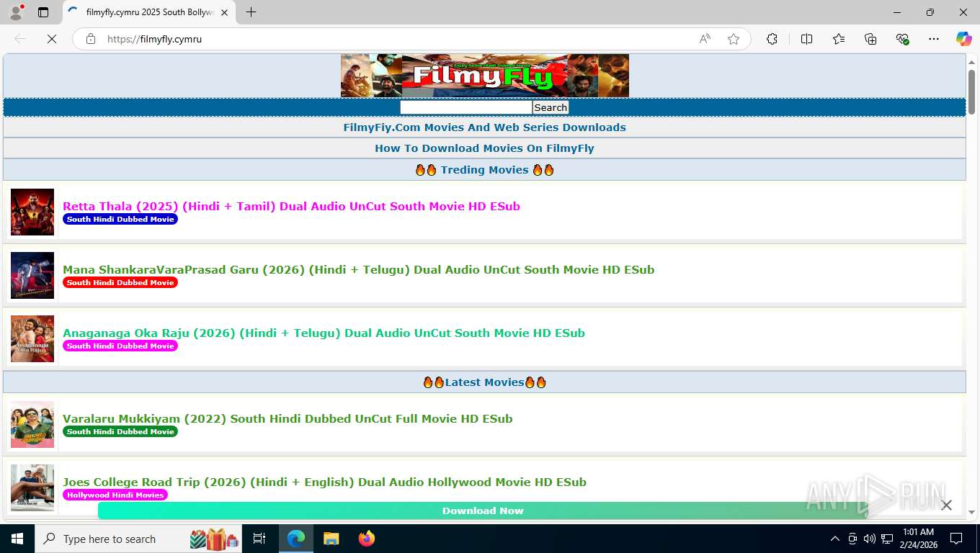Image resolution: width=980 pixels, height=553 pixels.
Task: Open the Treding Movies heading link
Action: (x=484, y=170)
